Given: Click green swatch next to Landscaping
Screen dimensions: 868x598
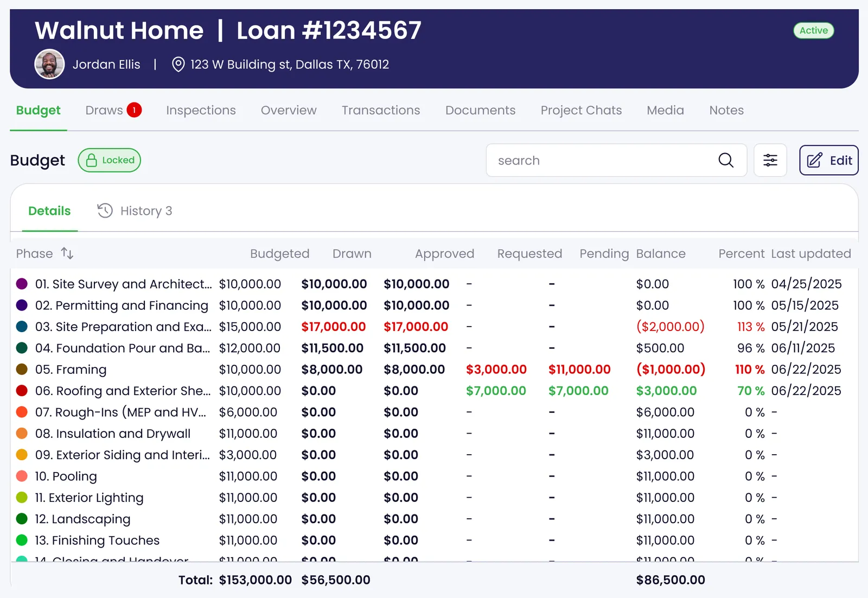Looking at the screenshot, I should pos(22,519).
